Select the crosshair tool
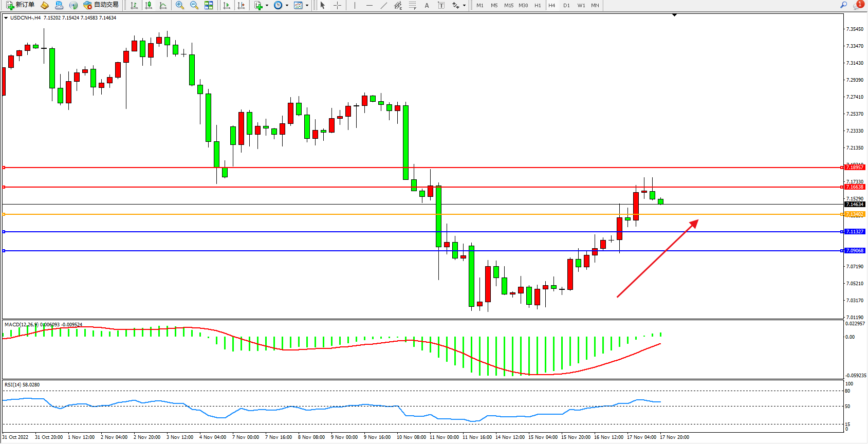Viewport: 868px width, 444px height. [x=338, y=5]
